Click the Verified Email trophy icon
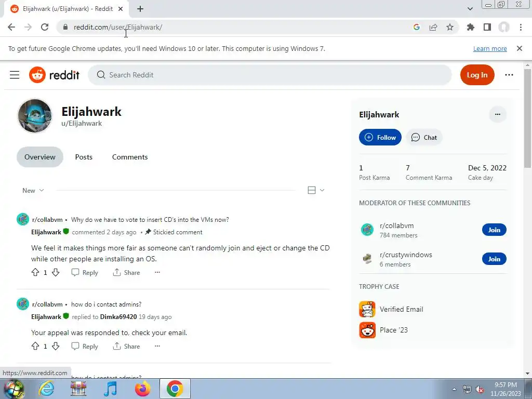Image resolution: width=532 pixels, height=399 pixels. [367, 309]
